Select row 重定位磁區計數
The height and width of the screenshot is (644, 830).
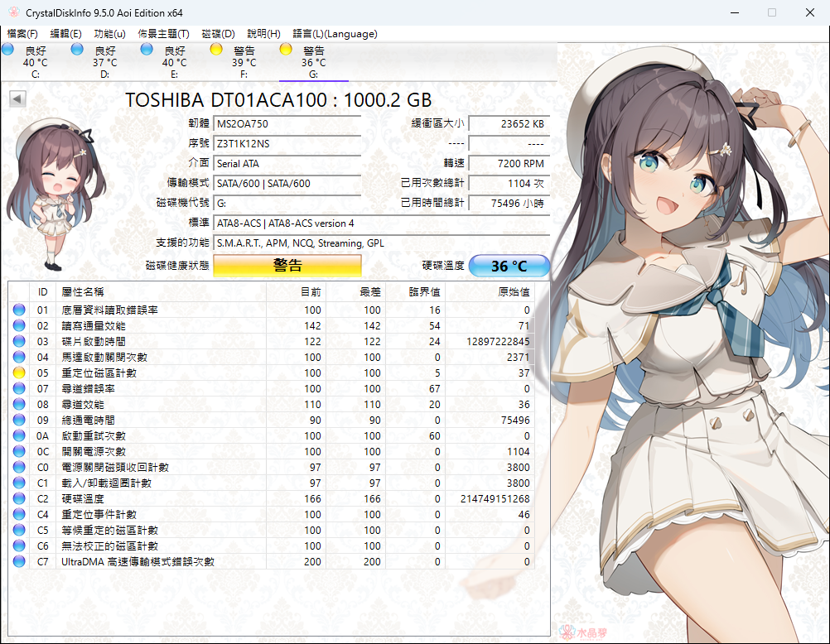(271, 372)
